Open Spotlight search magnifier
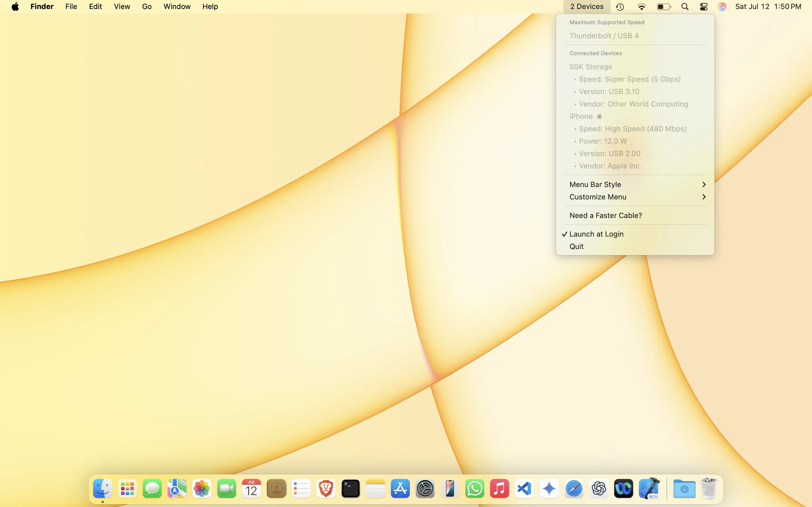Screen dimensions: 812x507 pos(685,7)
